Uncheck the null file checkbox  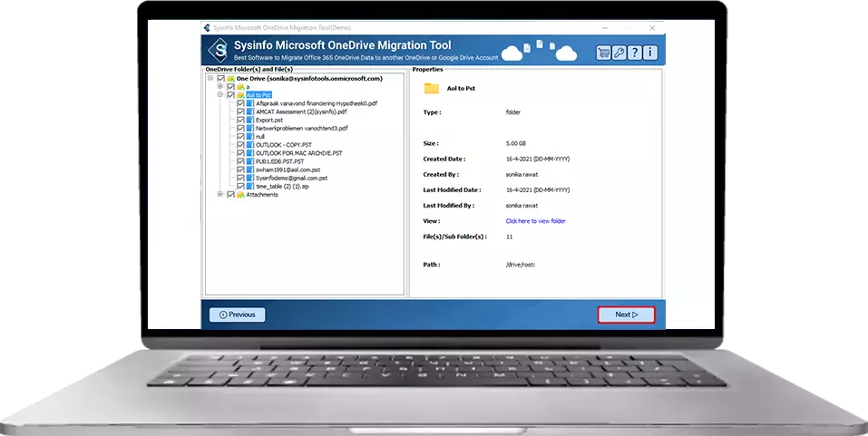point(240,137)
